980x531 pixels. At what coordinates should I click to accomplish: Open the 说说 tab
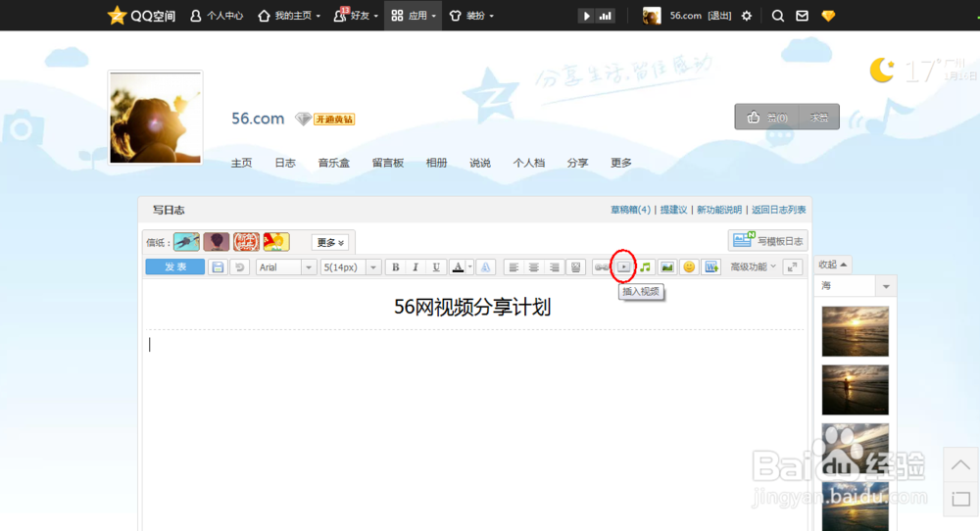[480, 163]
